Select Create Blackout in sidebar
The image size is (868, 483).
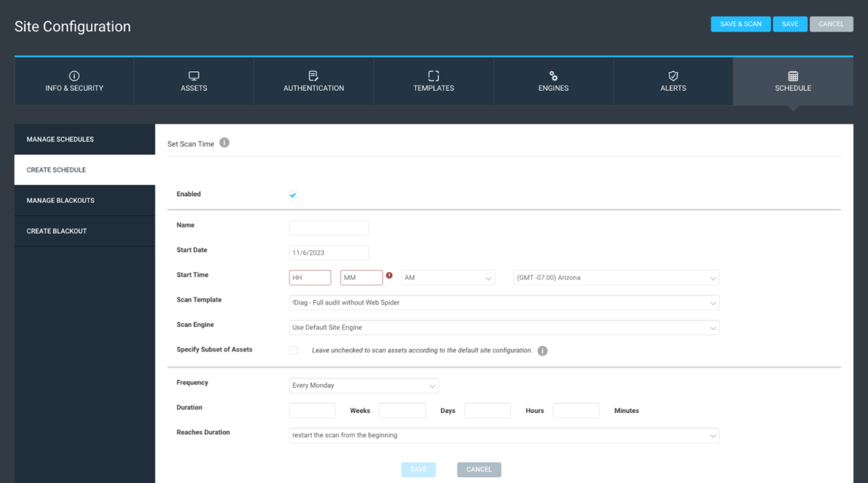[x=57, y=231]
